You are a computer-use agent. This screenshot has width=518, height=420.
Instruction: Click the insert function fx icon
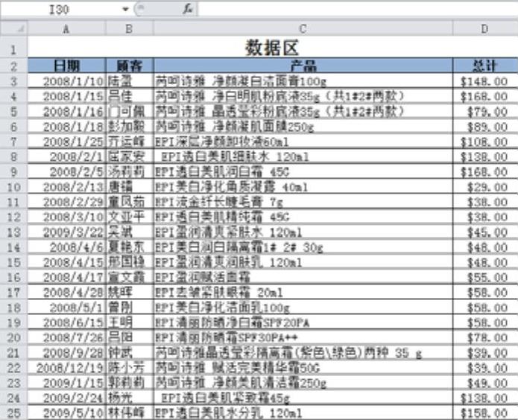coord(188,9)
